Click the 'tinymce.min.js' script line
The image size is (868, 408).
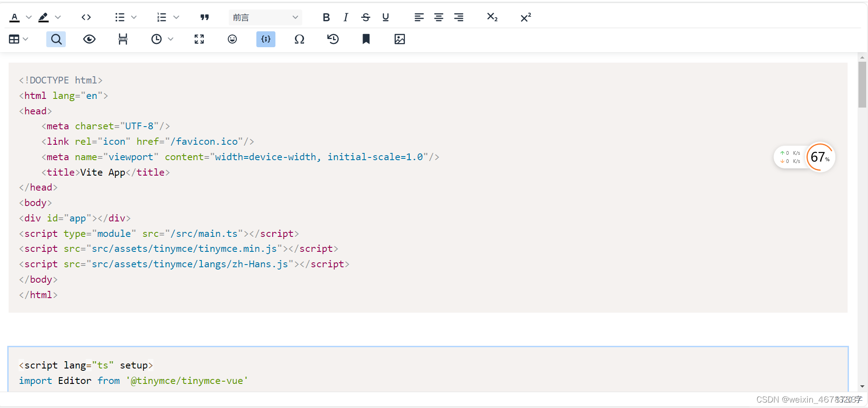(x=178, y=249)
